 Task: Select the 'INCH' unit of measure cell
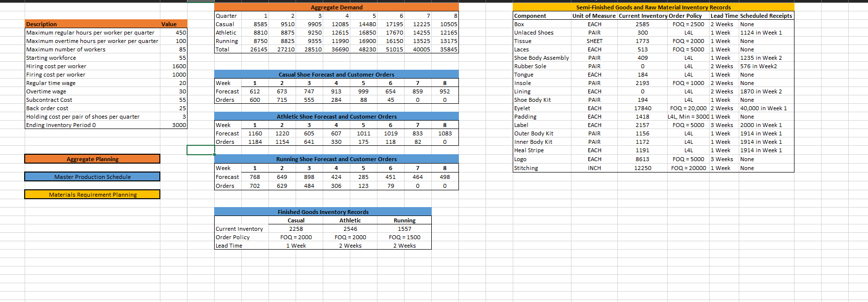point(594,168)
